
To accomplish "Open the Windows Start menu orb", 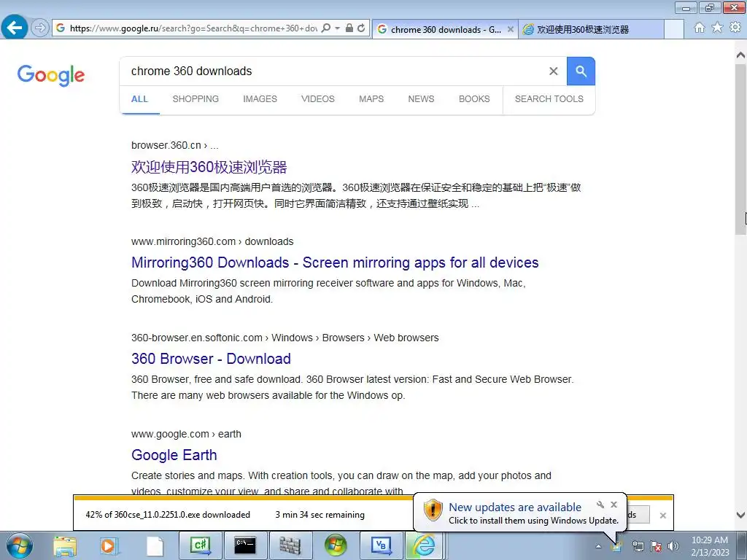I will pyautogui.click(x=20, y=545).
